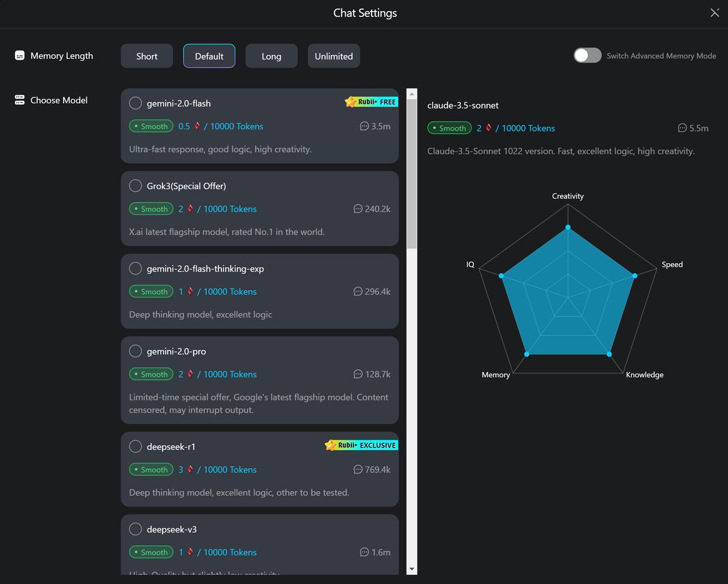Image resolution: width=728 pixels, height=584 pixels.
Task: Click the scroll up arrow of model list
Action: 412,94
